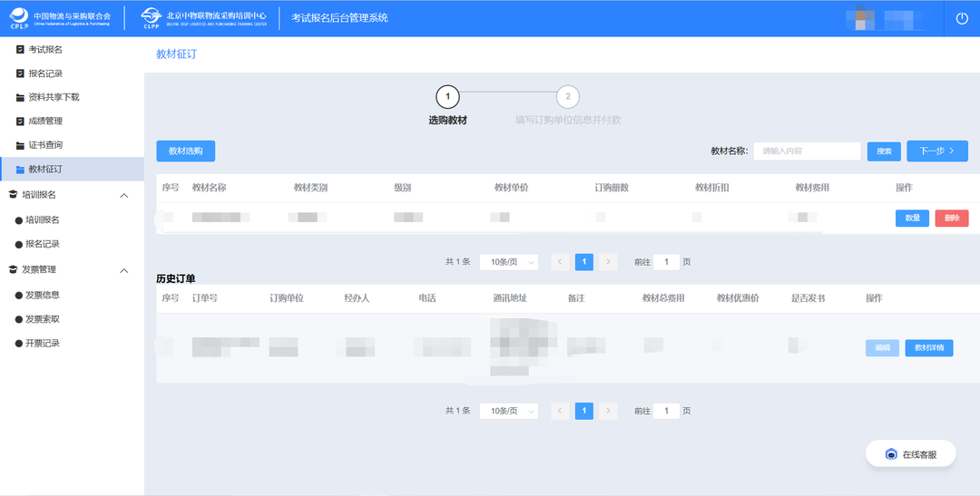Viewport: 980px width, 496px height.
Task: Click the power logout icon
Action: tap(962, 18)
